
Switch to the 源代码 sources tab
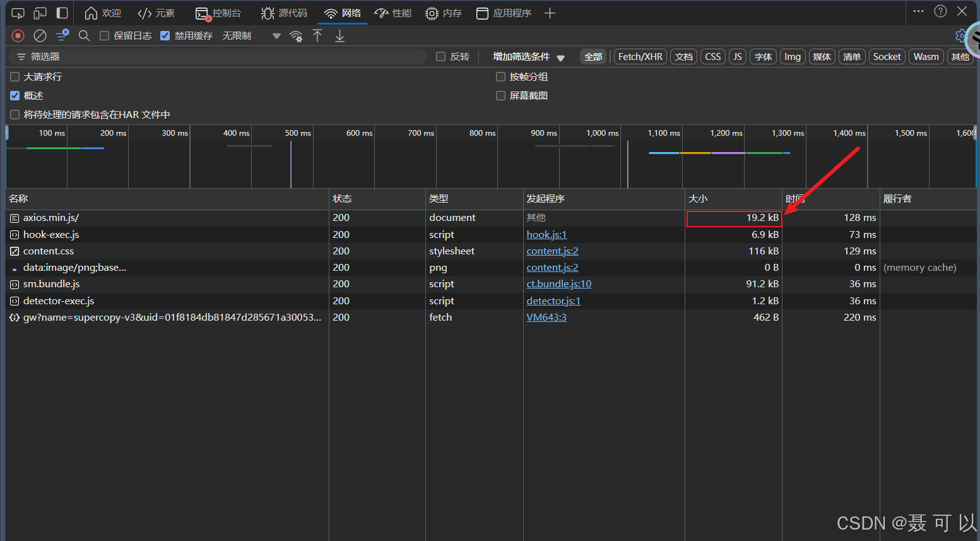285,13
